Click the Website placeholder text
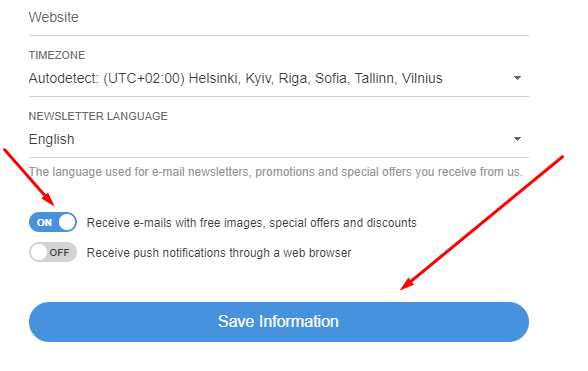The height and width of the screenshot is (371, 588). point(54,17)
